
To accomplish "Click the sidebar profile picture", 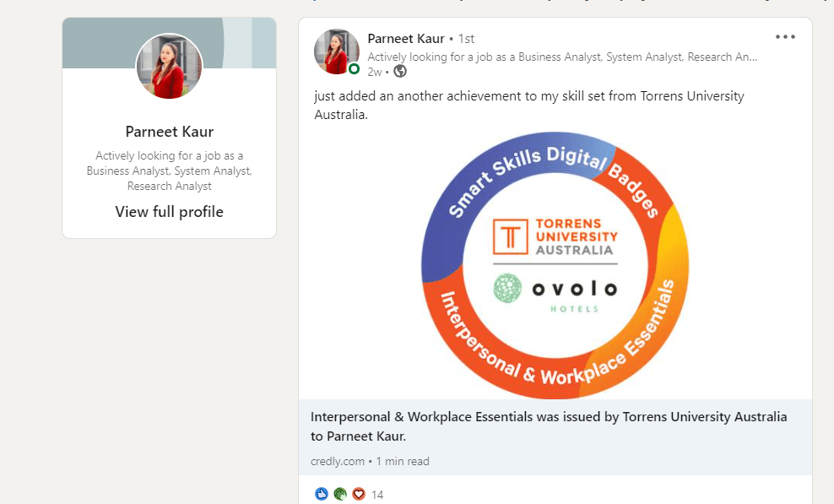I will click(x=169, y=67).
